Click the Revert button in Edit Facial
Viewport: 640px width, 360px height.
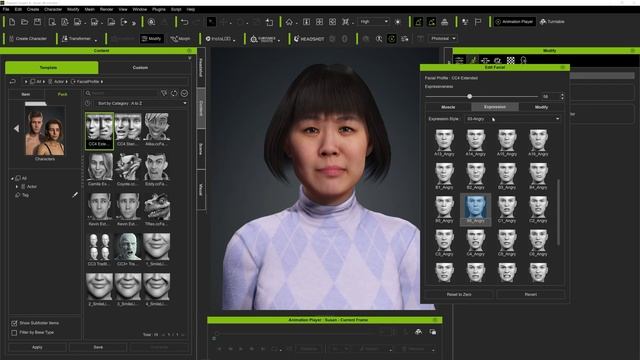[x=531, y=294]
